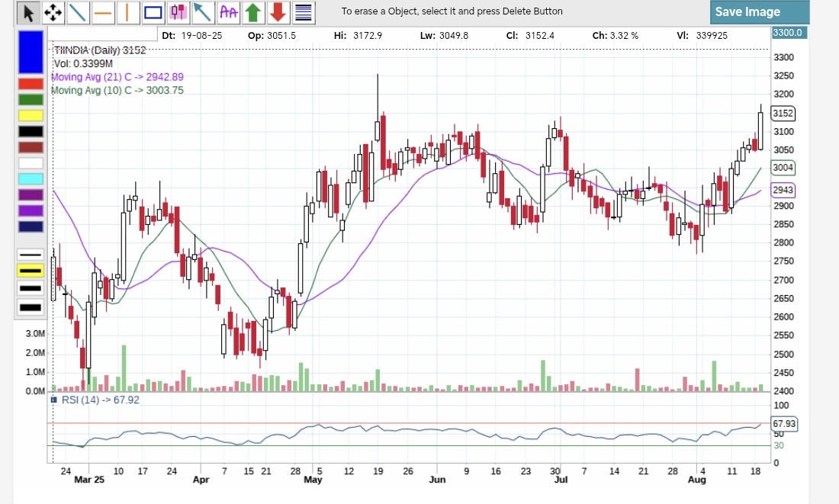Image resolution: width=839 pixels, height=504 pixels.
Task: Select the move tool with four arrows
Action: [x=53, y=13]
